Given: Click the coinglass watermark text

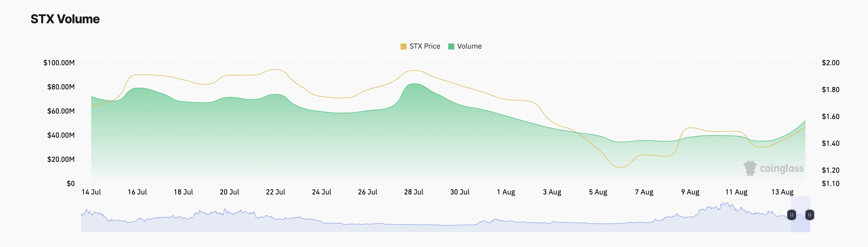Looking at the screenshot, I should (x=782, y=168).
